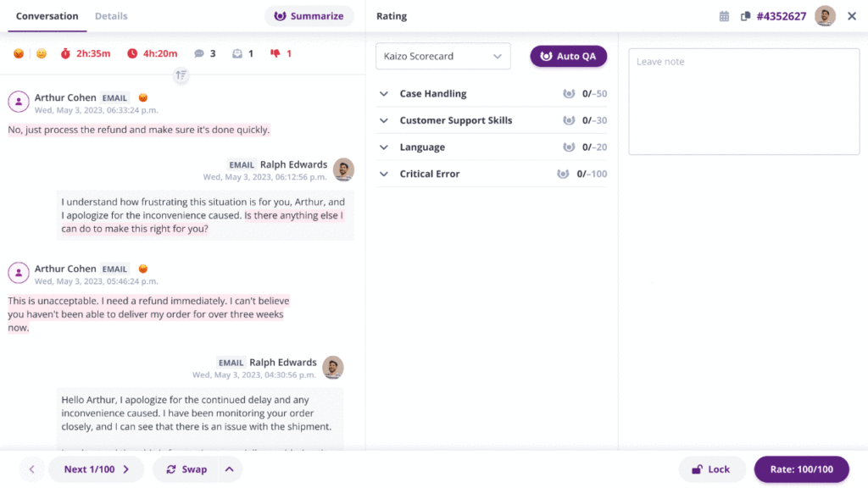Click the Summarize button
The image size is (868, 488).
(309, 16)
